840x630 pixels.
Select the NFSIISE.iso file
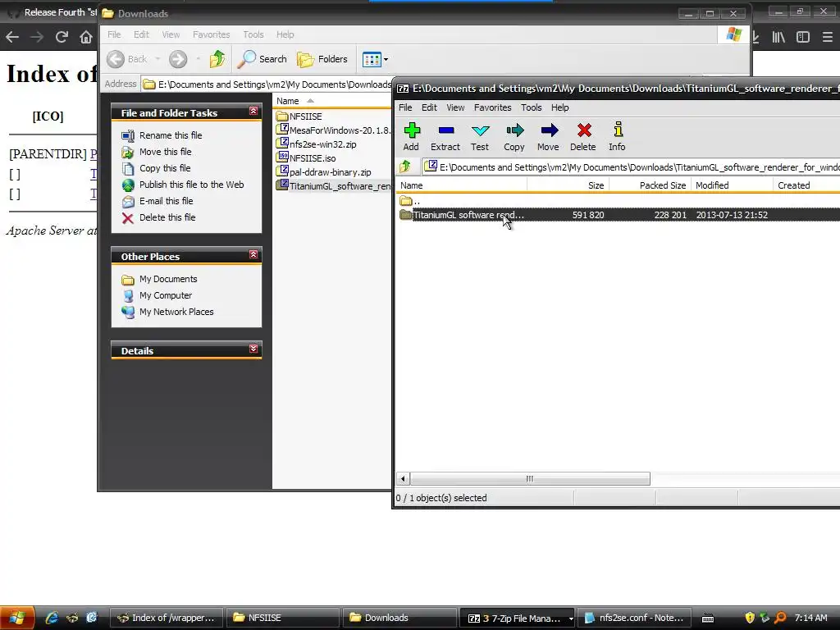click(306, 158)
